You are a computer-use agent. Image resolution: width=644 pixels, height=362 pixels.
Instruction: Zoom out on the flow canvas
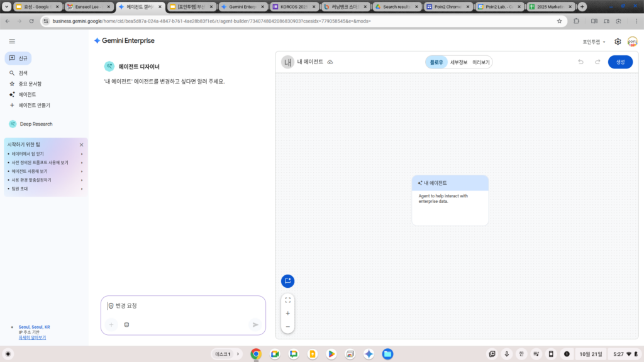(x=287, y=326)
